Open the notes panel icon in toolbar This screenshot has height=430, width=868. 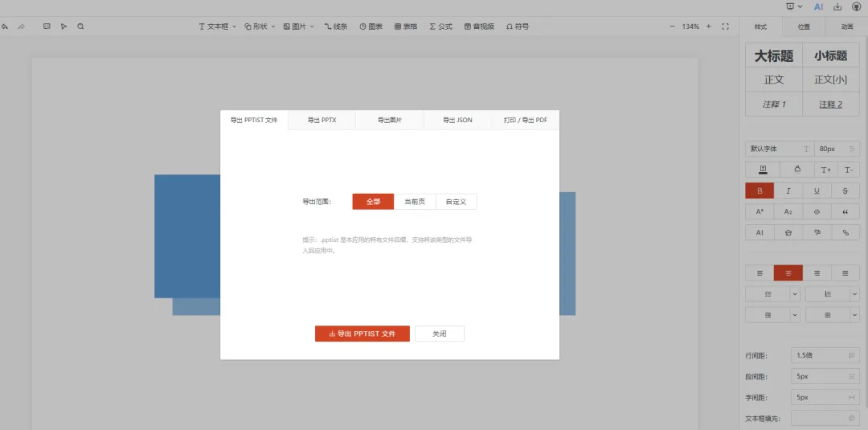pos(47,26)
